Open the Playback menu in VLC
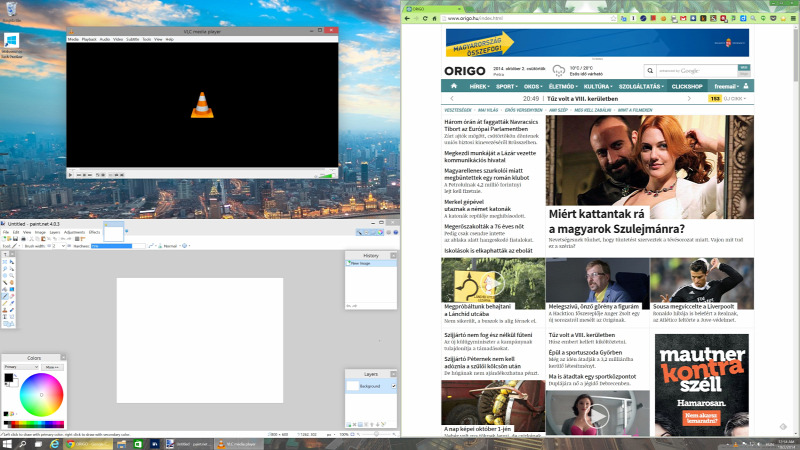The width and height of the screenshot is (800, 450). [89, 39]
